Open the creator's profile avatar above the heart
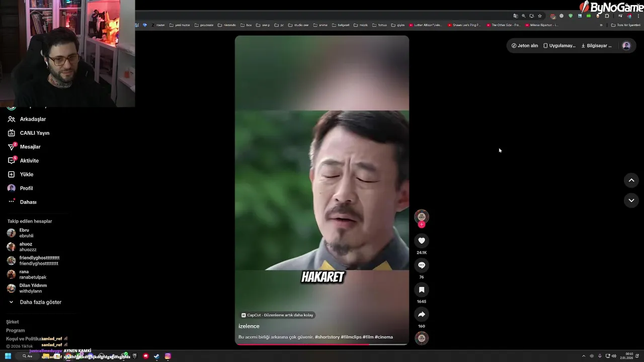 coord(422,217)
